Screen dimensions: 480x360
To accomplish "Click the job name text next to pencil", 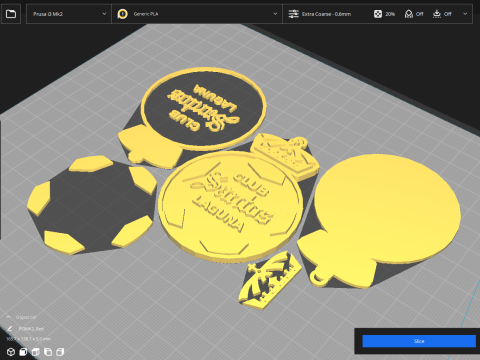I will tap(31, 329).
